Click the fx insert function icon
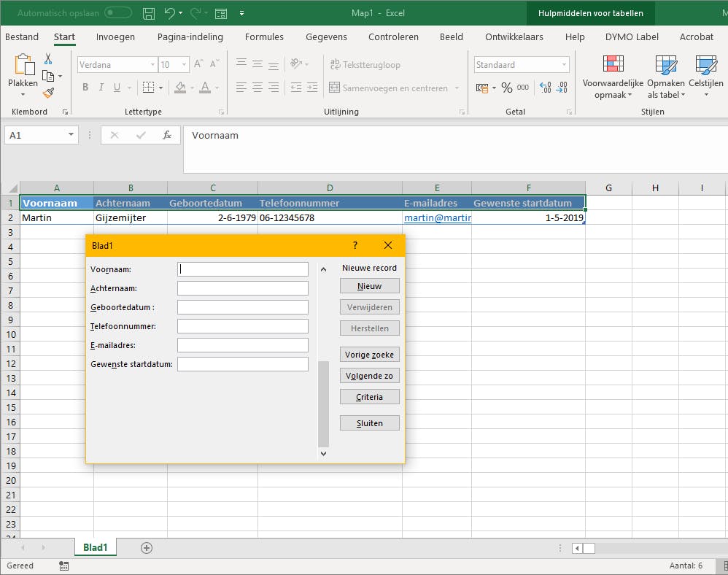 tap(167, 135)
